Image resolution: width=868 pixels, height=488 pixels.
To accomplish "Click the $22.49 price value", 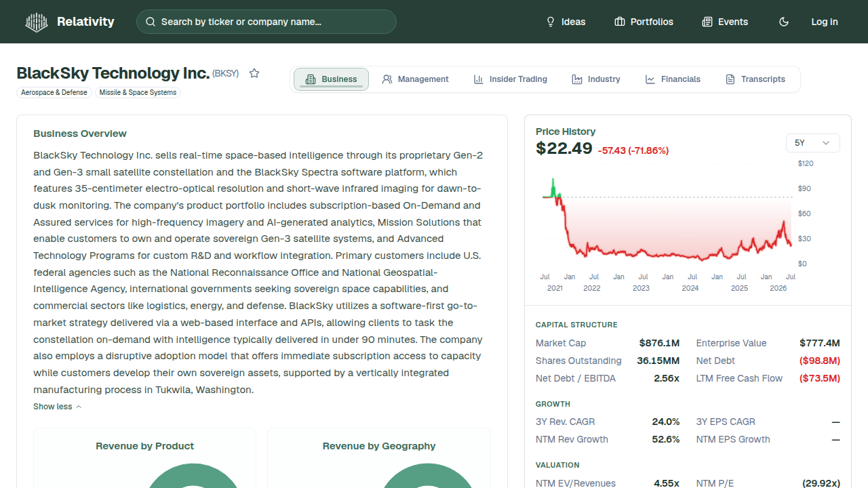I will pos(564,148).
